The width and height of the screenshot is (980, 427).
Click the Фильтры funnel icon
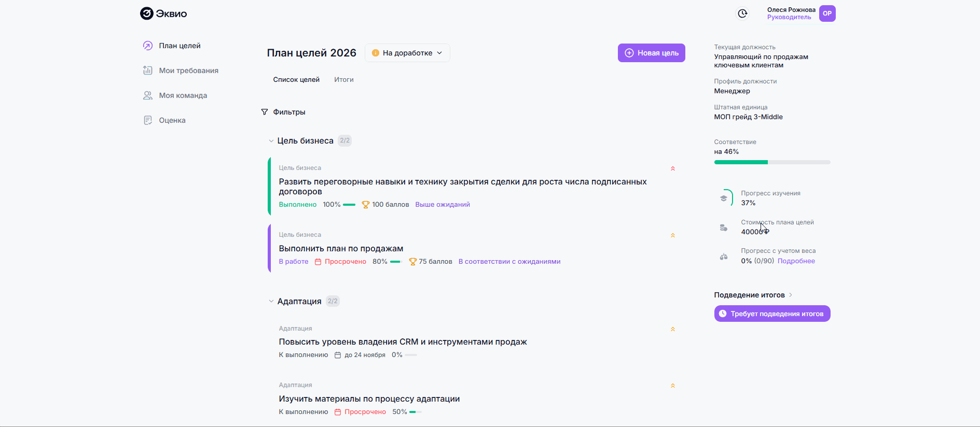(x=265, y=112)
